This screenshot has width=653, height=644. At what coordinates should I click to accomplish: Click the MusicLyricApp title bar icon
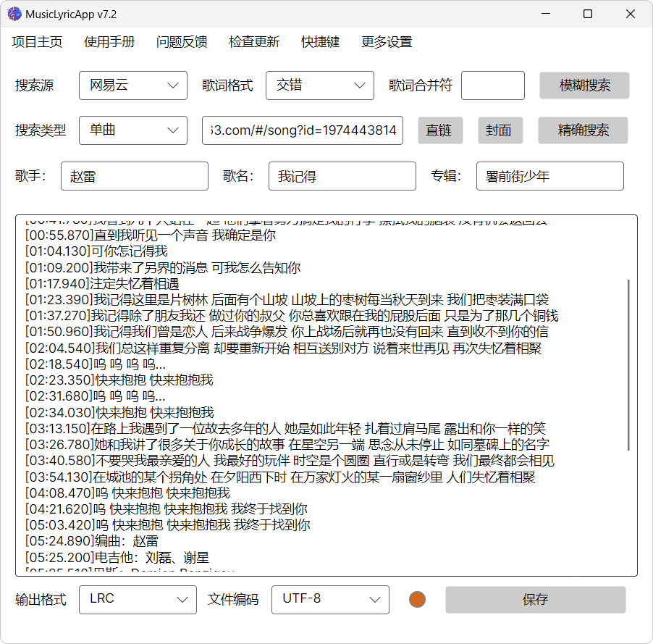(14, 13)
